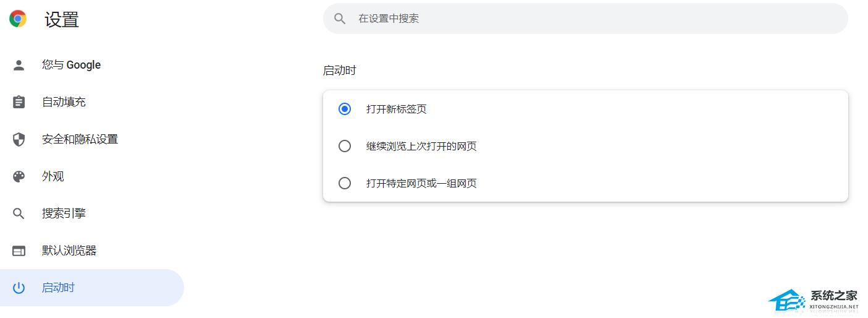Enable the 打开特定网页或一组网页 radio button
Viewport: 868px width, 318px height.
[x=345, y=183]
